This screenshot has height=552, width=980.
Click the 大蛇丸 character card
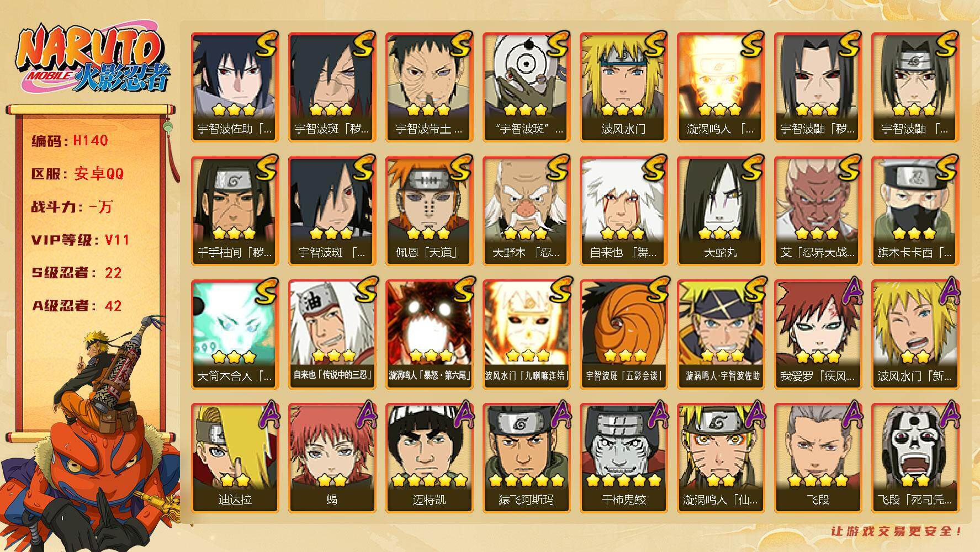click(721, 210)
